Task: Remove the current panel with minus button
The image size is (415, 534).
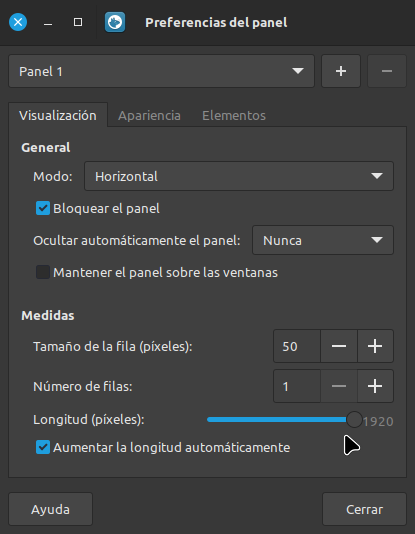Action: (387, 71)
